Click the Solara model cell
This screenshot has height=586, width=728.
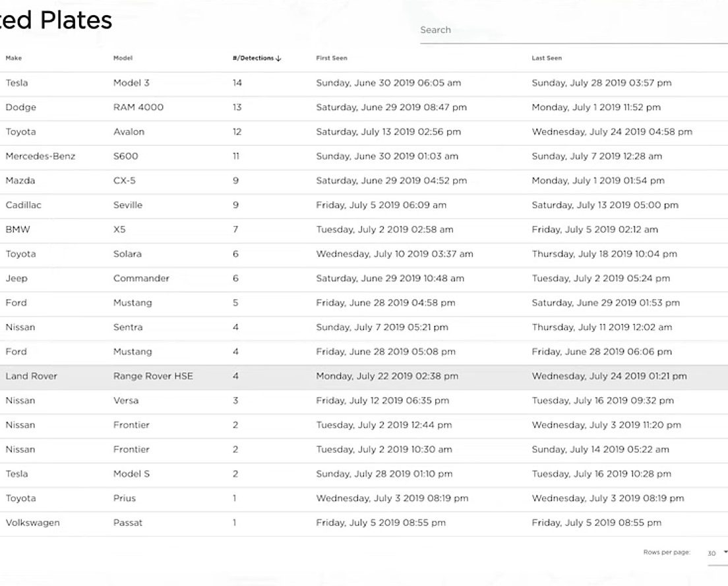click(127, 253)
